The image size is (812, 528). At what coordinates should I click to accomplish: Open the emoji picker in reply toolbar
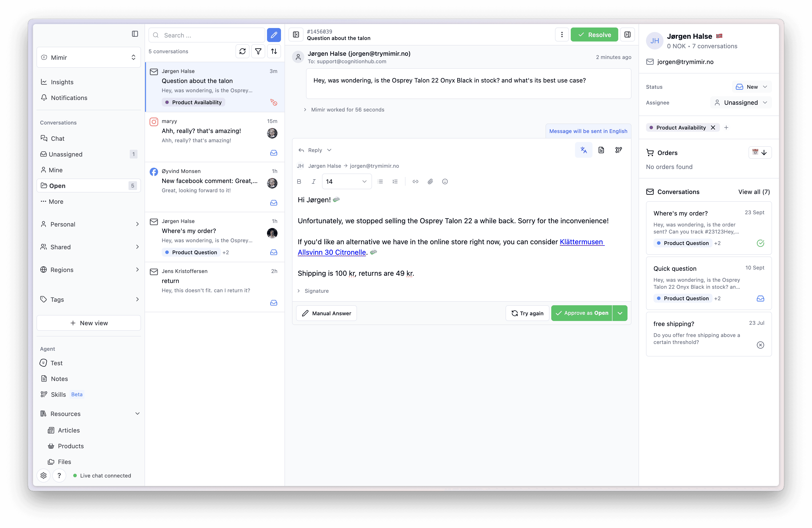(444, 181)
